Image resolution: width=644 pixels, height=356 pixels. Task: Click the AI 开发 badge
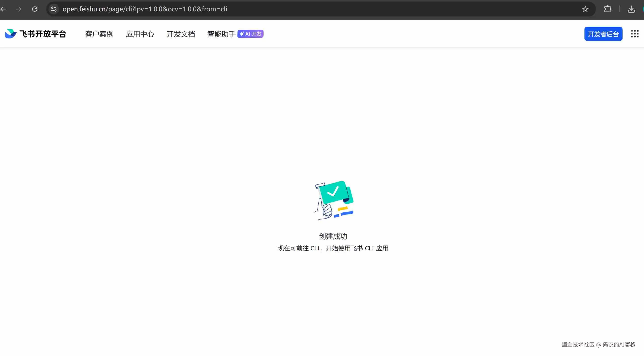[251, 34]
